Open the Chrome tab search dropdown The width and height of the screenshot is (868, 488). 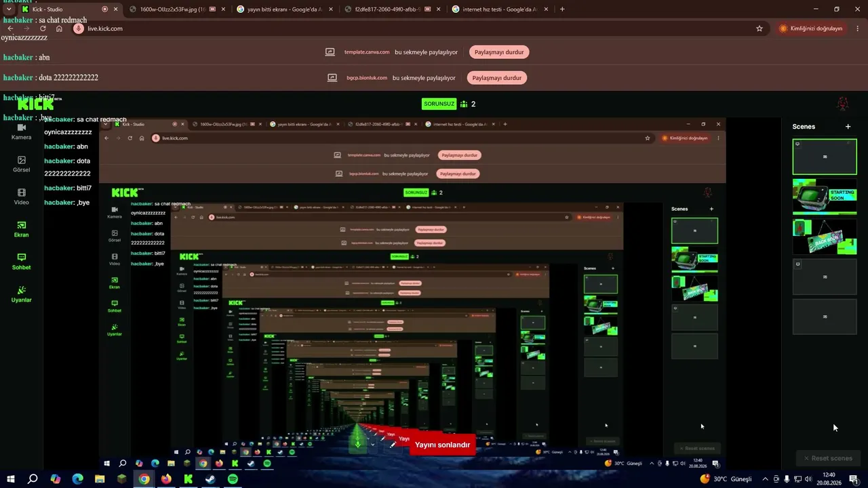(x=8, y=9)
